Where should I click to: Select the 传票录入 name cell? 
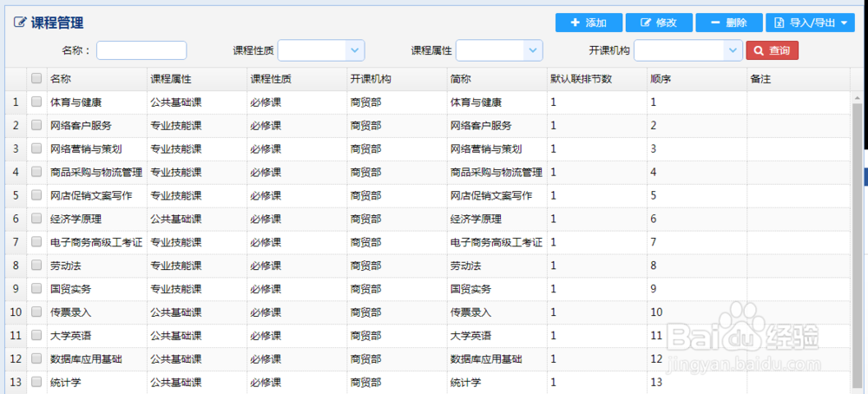tap(97, 312)
